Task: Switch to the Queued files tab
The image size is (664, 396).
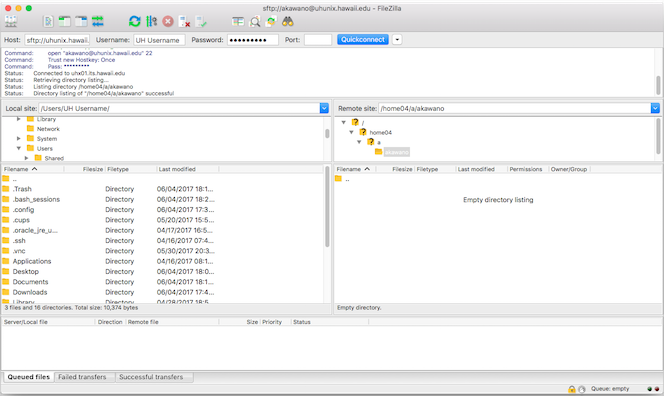Action: click(29, 377)
